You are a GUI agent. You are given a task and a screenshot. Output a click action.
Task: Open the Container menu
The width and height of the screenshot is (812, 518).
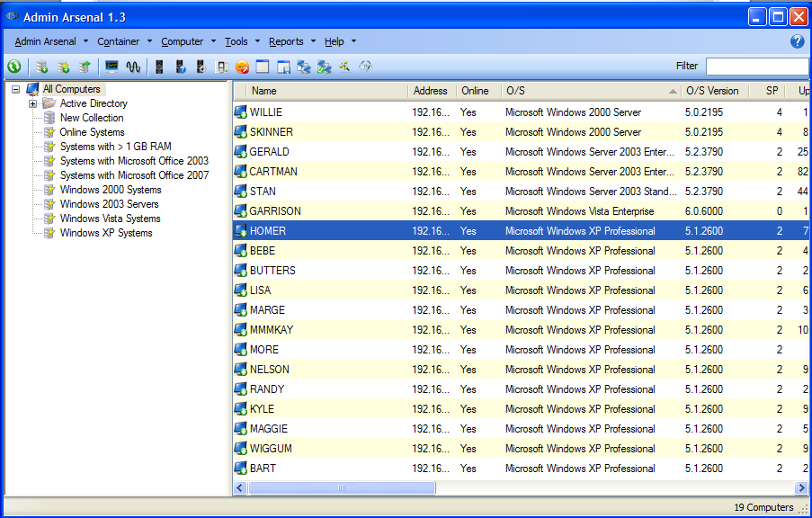tap(118, 41)
